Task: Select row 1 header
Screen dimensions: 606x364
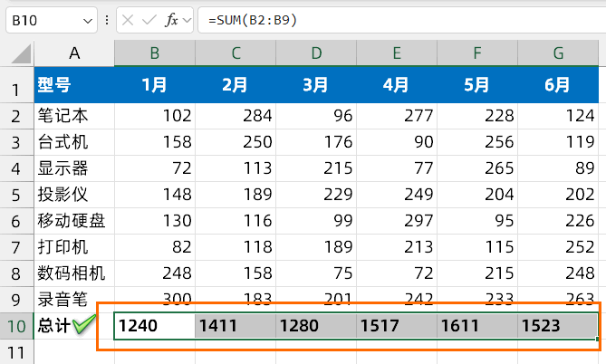Action: coord(16,85)
